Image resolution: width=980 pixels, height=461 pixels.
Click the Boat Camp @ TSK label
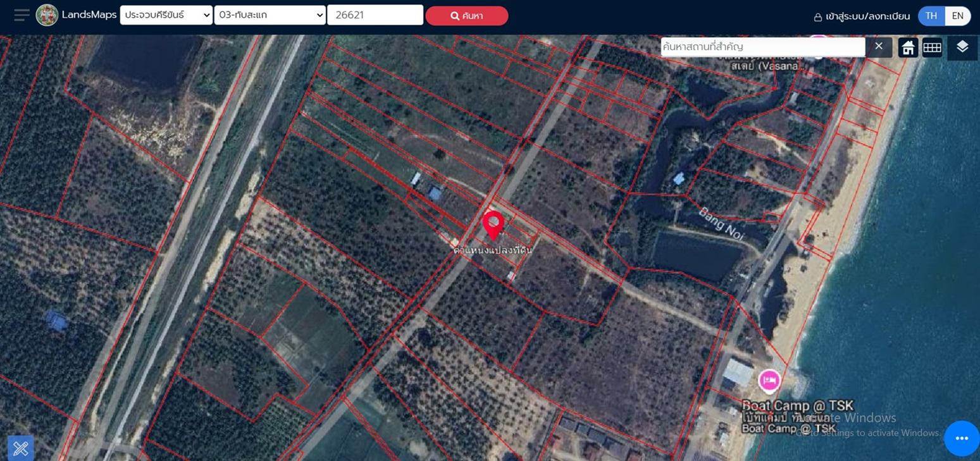(798, 405)
